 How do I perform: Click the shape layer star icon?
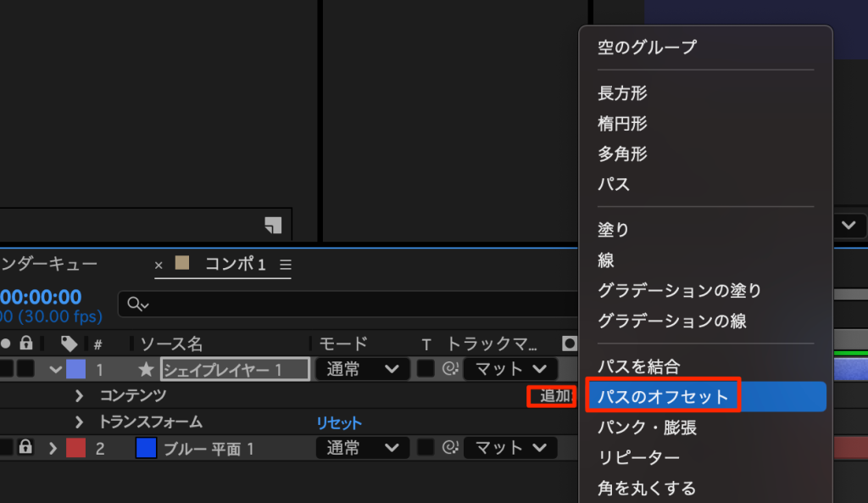point(146,370)
